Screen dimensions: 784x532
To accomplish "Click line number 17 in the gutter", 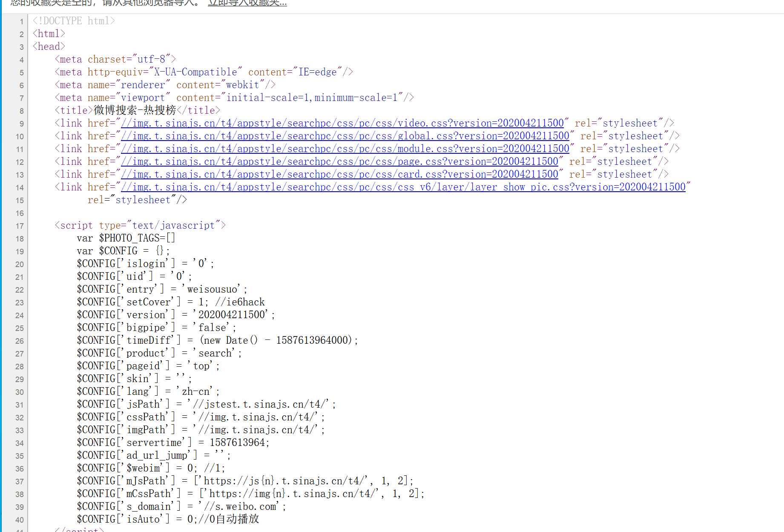I will coord(20,226).
